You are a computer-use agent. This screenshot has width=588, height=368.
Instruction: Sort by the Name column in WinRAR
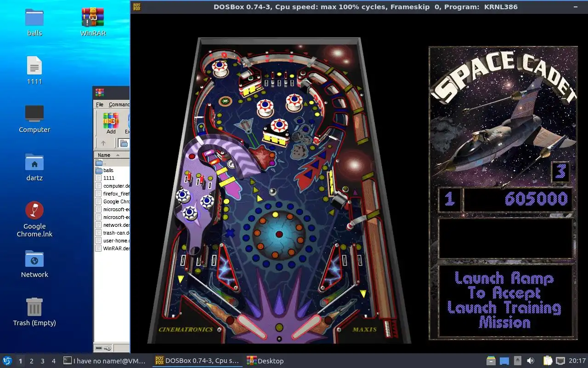(112, 155)
